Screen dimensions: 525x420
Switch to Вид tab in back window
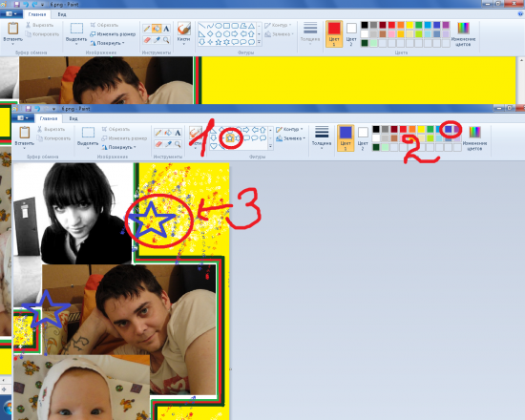pos(62,14)
